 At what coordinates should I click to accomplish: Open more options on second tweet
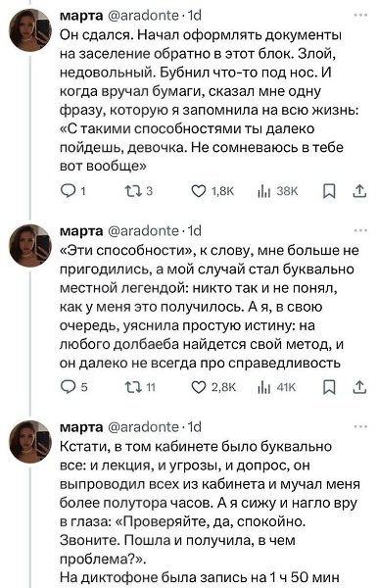[x=360, y=230]
